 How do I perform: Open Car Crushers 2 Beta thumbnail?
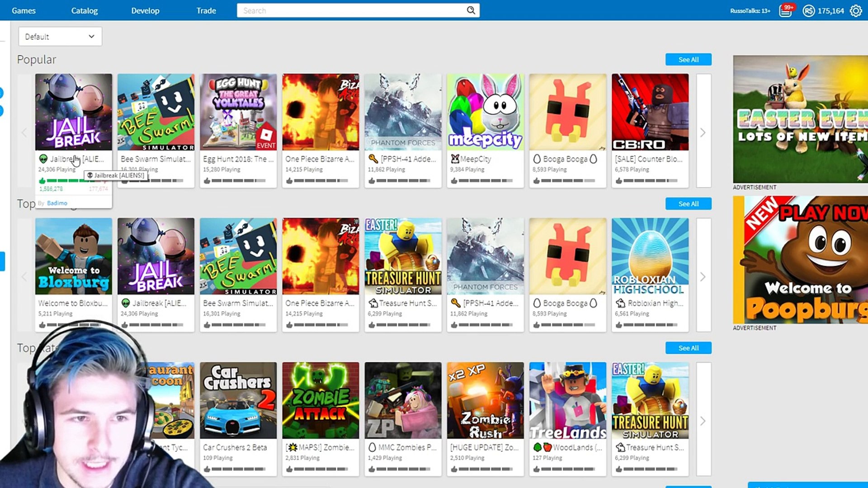[238, 400]
